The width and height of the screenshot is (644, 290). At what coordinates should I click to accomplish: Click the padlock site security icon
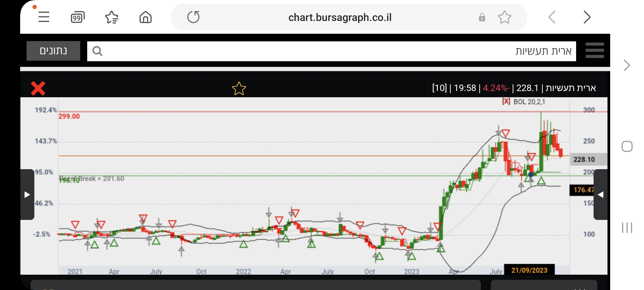point(482,17)
